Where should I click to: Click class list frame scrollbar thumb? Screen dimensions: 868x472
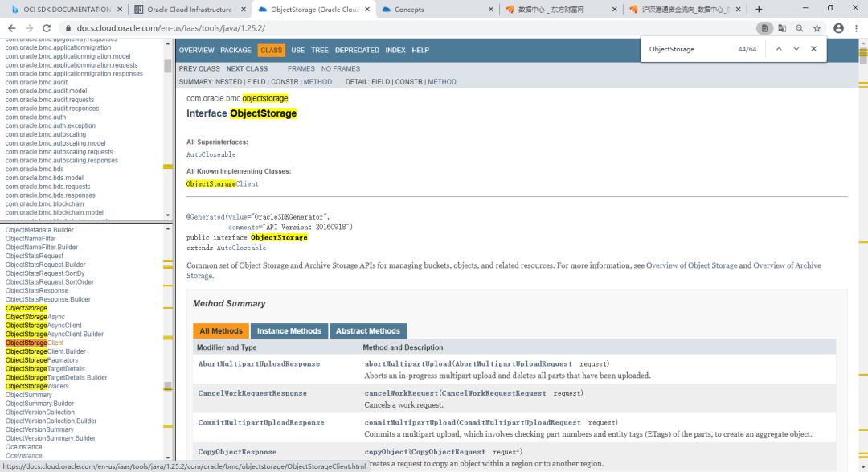[x=168, y=386]
